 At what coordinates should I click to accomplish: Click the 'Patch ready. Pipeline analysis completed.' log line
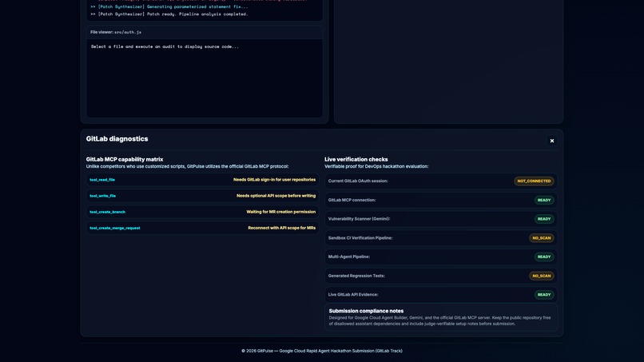169,14
